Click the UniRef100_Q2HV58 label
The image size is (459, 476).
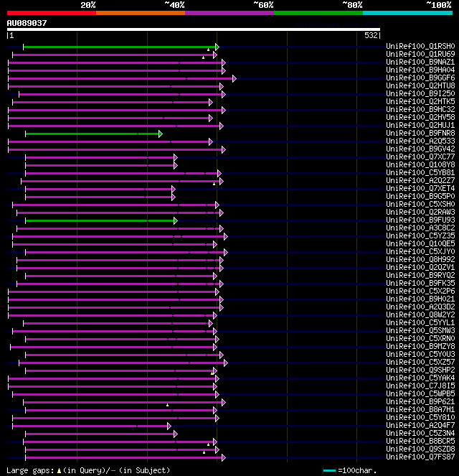pyautogui.click(x=420, y=117)
